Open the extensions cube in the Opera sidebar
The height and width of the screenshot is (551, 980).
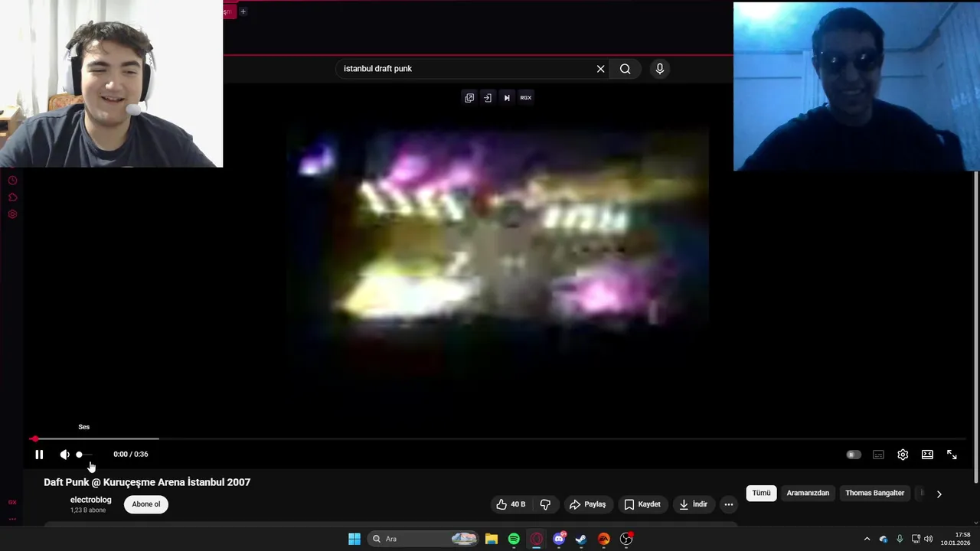12,197
